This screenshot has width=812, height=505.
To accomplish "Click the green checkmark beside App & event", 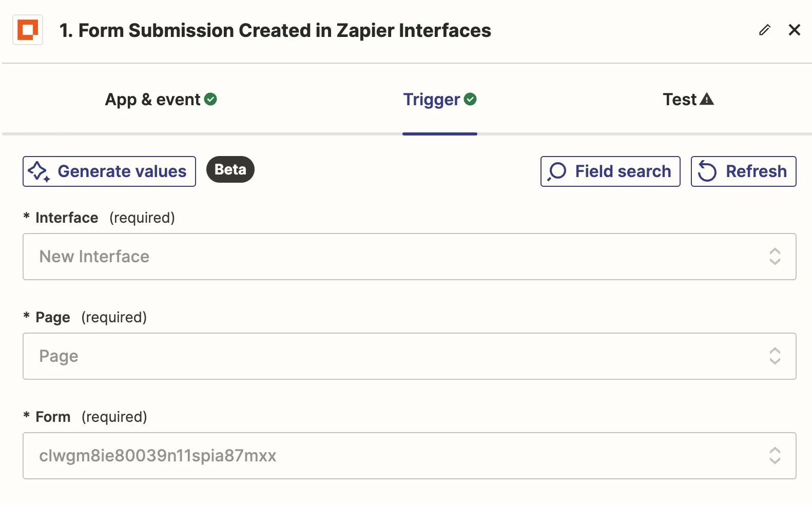I will click(x=210, y=99).
